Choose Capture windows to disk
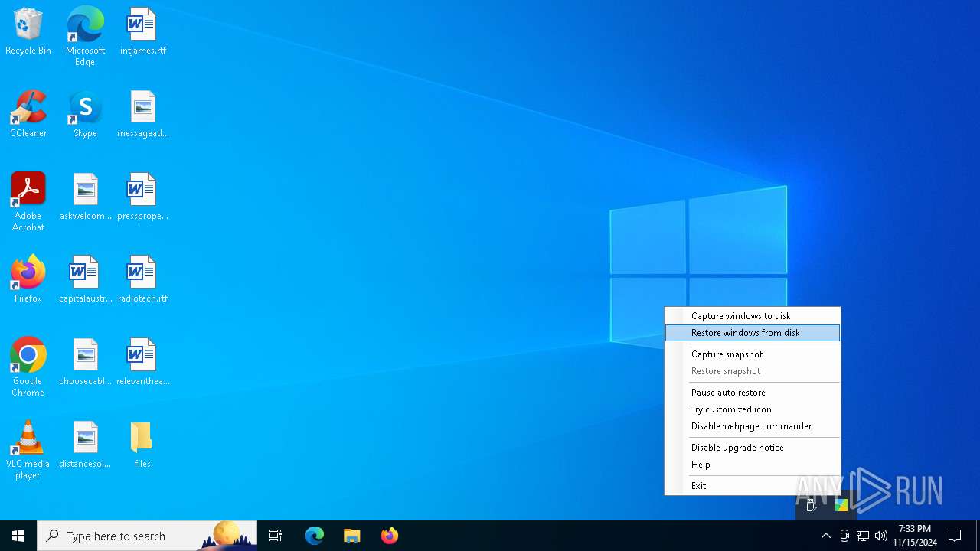The height and width of the screenshot is (551, 980). tap(753, 316)
